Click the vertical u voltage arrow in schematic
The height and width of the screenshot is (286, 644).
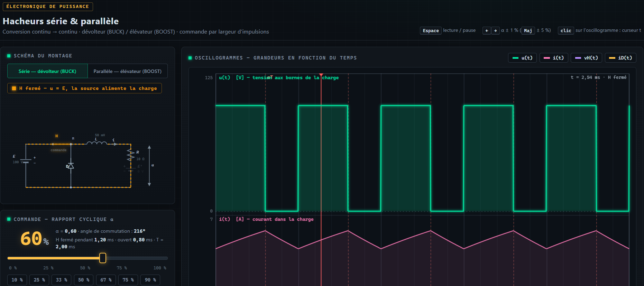tap(149, 166)
